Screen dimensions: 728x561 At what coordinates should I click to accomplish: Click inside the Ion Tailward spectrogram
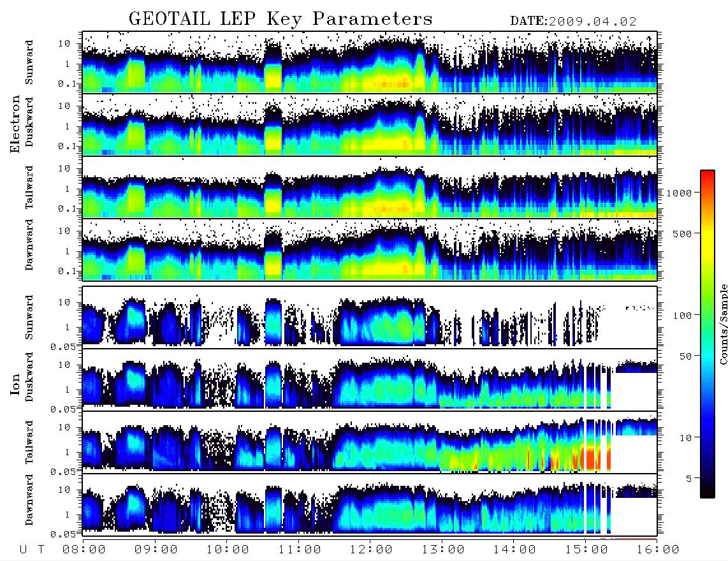[x=370, y=442]
